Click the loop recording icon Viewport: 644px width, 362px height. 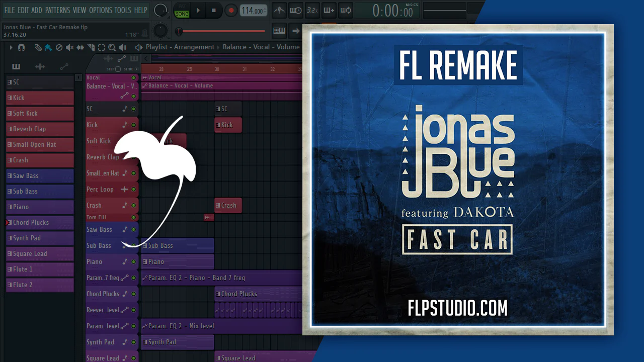(x=345, y=10)
